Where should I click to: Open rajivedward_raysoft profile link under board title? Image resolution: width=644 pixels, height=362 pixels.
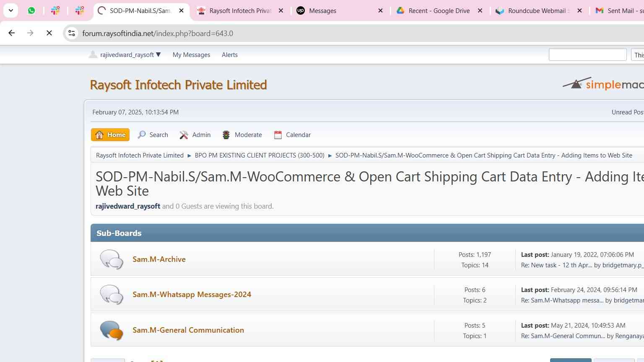[128, 206]
